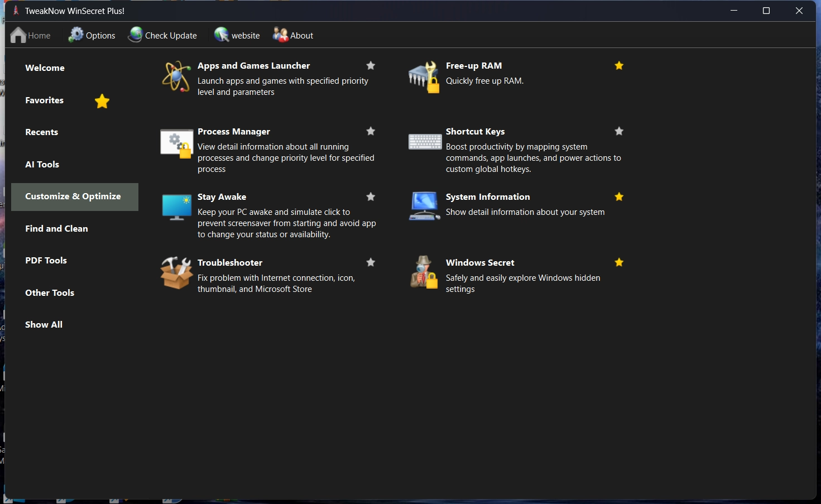This screenshot has height=504, width=821.
Task: Open the Windows Secret title
Action: pos(480,263)
